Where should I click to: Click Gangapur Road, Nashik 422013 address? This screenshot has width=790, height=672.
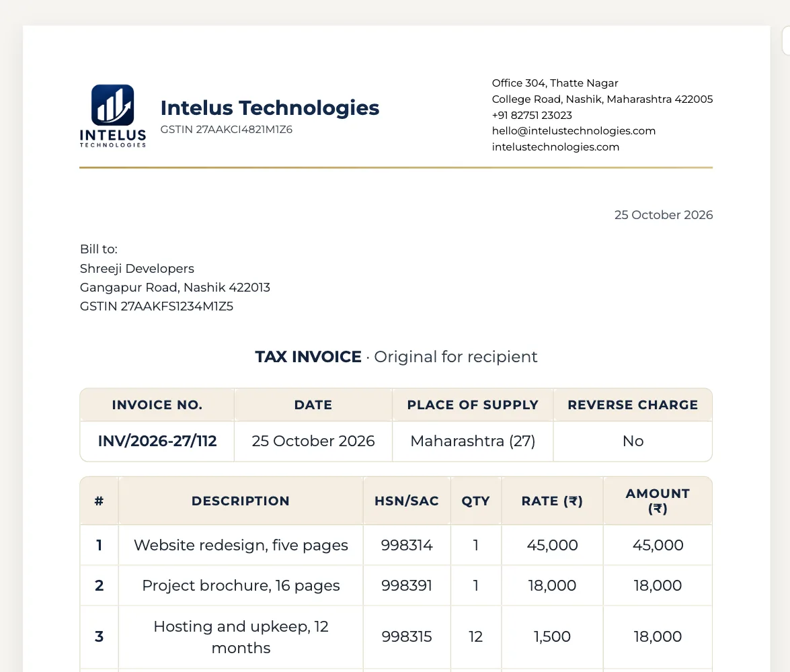coord(175,288)
